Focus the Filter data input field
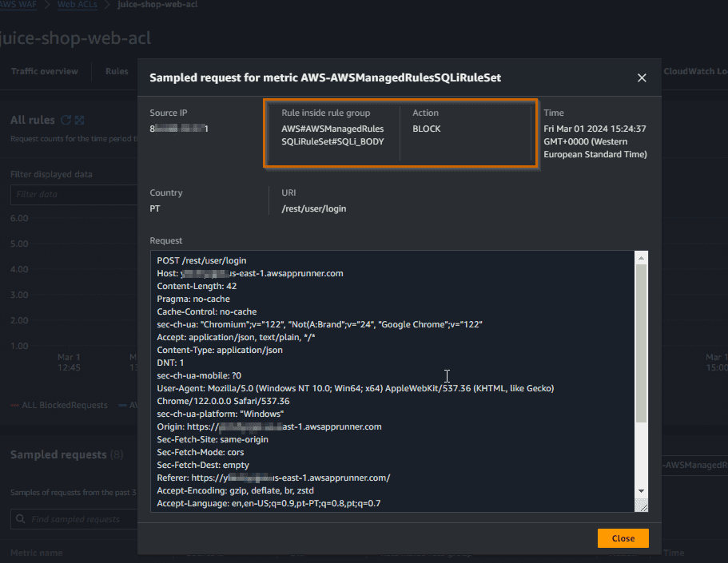 [72, 194]
